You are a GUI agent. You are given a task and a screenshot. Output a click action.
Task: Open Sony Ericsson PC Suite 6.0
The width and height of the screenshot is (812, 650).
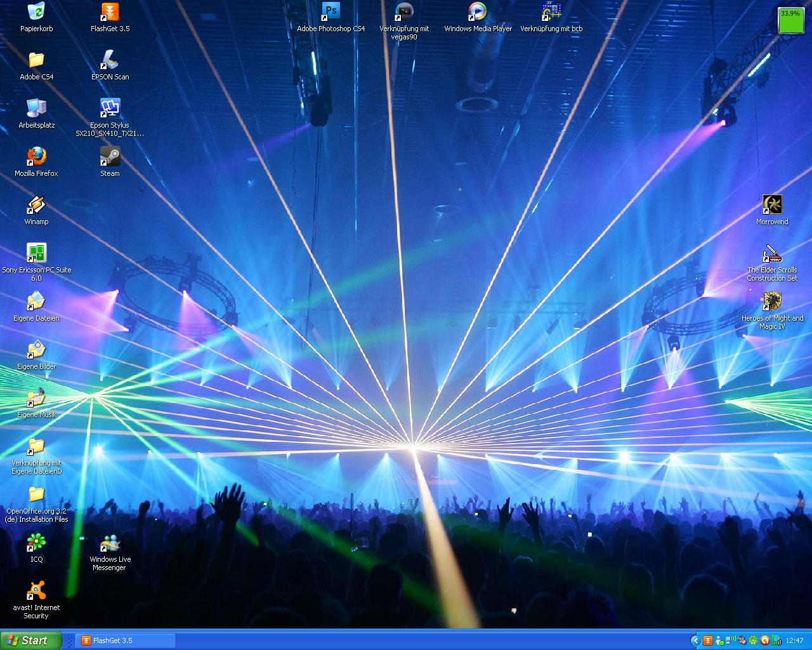tap(36, 253)
